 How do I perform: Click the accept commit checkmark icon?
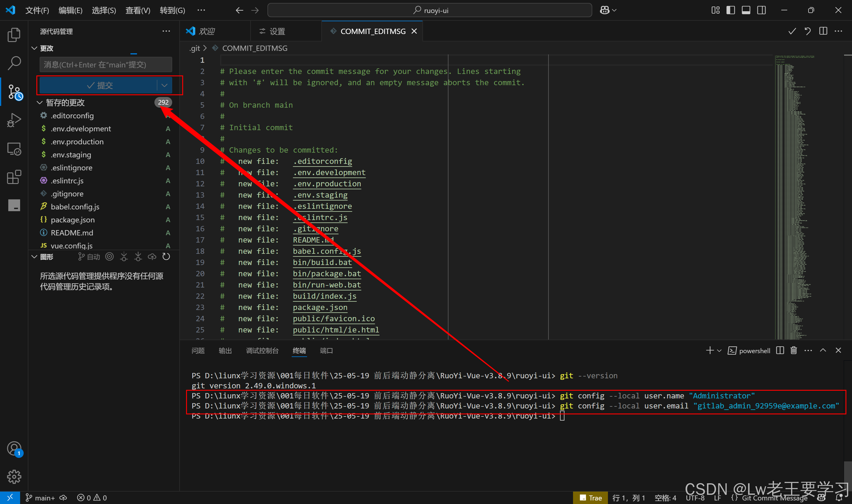click(x=792, y=31)
